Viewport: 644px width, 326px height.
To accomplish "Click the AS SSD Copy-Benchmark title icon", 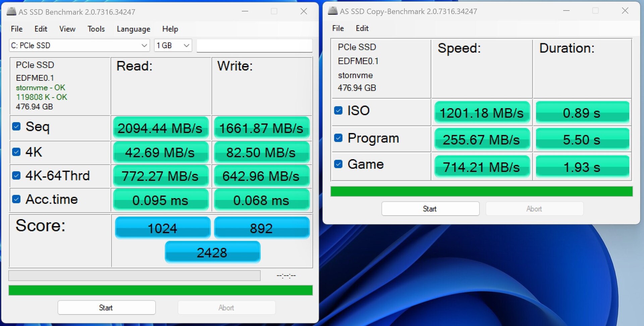I will (x=333, y=11).
